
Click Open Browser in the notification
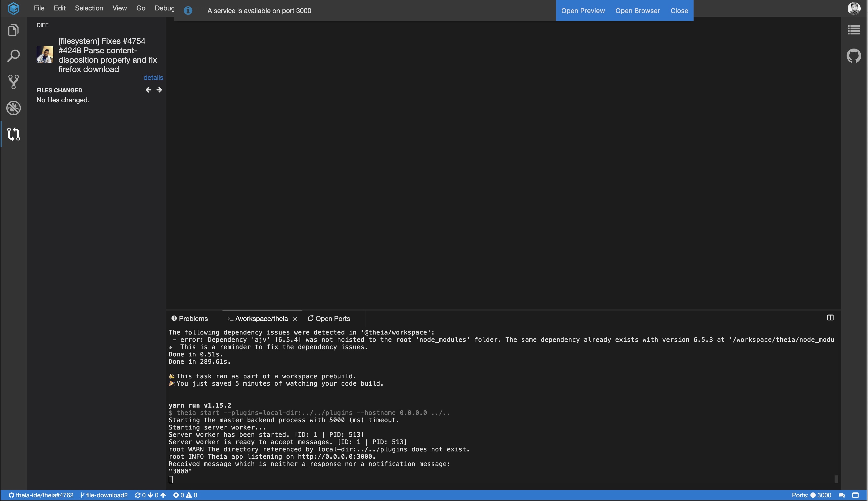[x=637, y=11]
